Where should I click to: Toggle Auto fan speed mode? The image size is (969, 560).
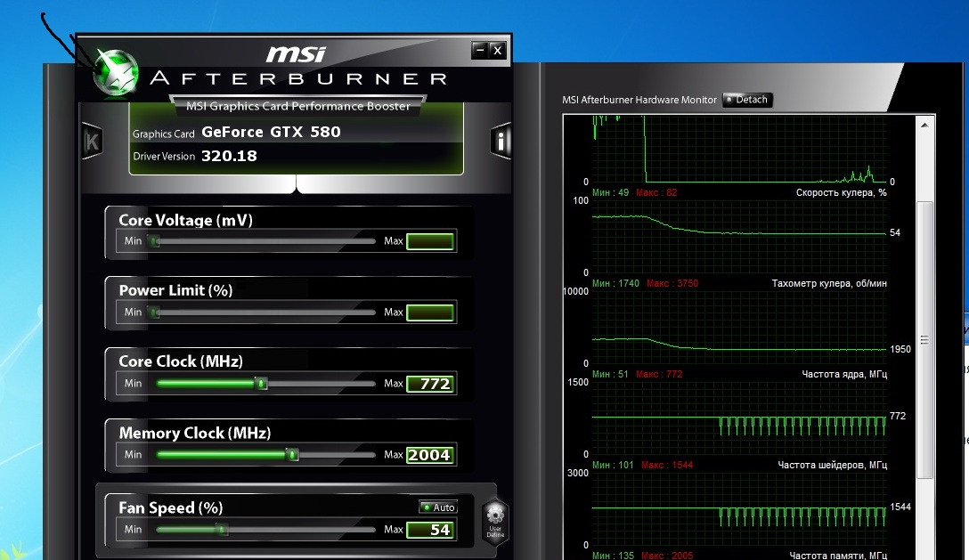pyautogui.click(x=438, y=507)
